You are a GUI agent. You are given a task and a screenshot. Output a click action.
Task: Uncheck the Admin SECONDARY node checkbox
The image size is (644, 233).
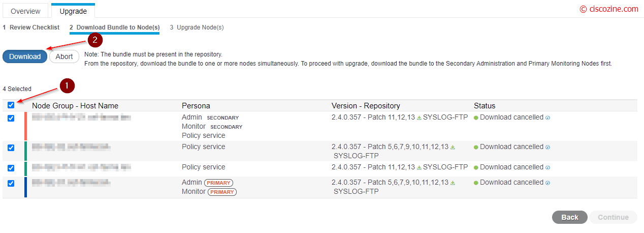coord(11,118)
